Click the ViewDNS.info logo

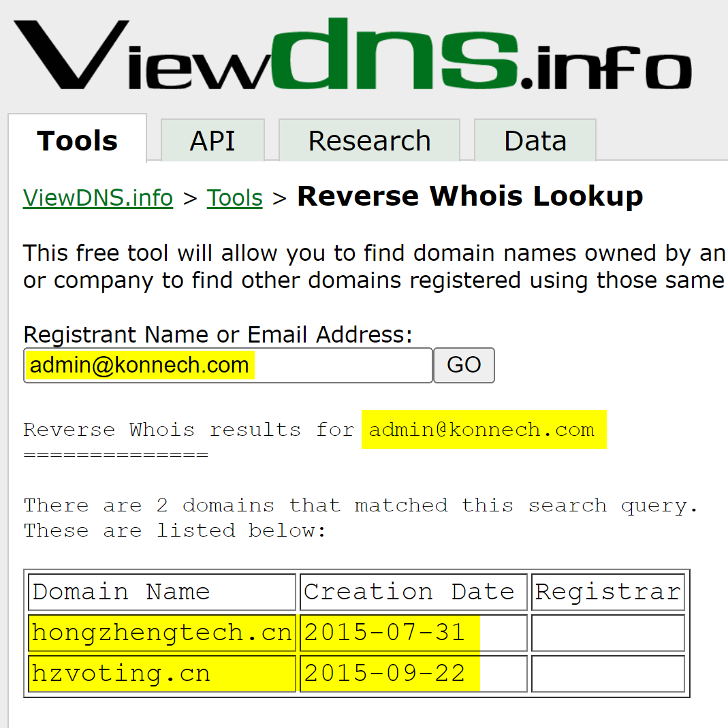click(x=353, y=54)
